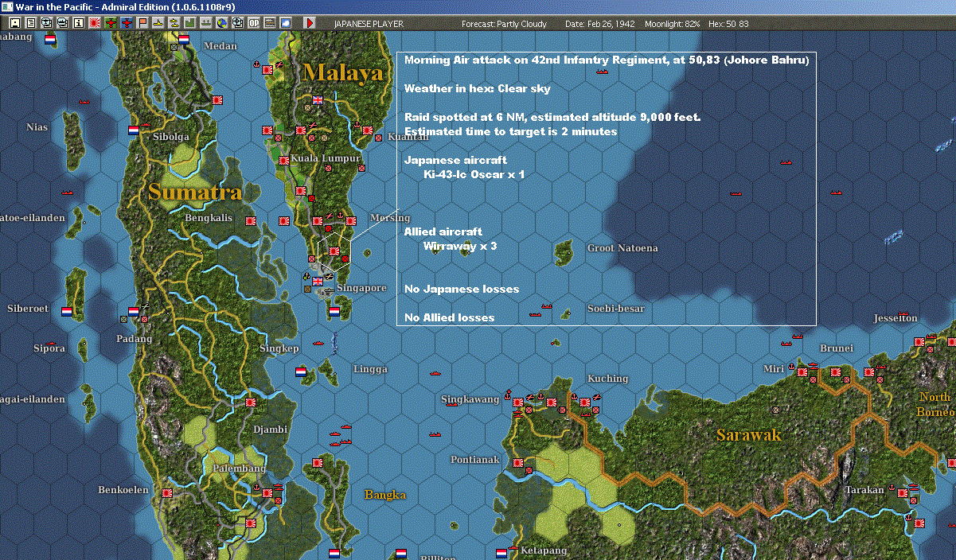Click the British flag icon below Malaya label

click(x=319, y=100)
